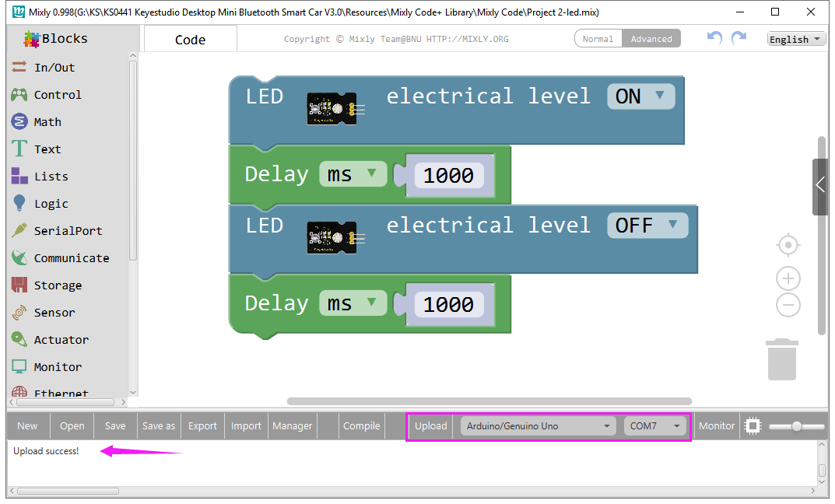
Task: Open the Logic blocks category
Action: (x=51, y=204)
